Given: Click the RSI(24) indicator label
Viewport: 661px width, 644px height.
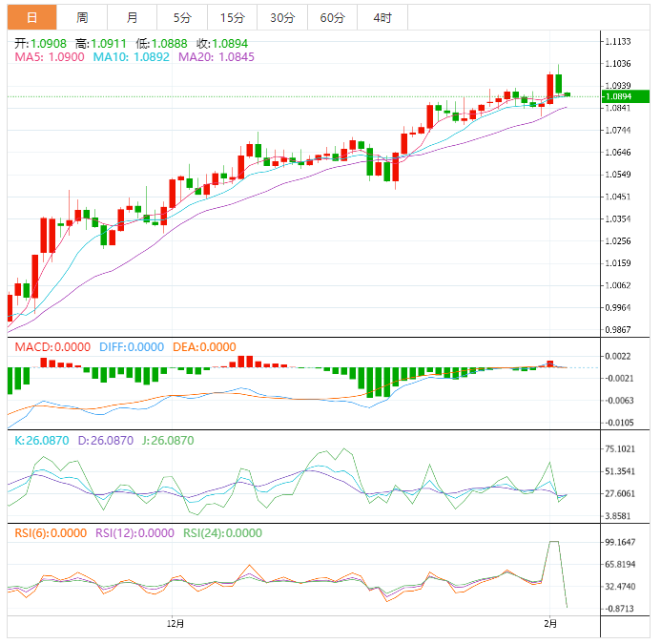Looking at the screenshot, I should coord(222,533).
